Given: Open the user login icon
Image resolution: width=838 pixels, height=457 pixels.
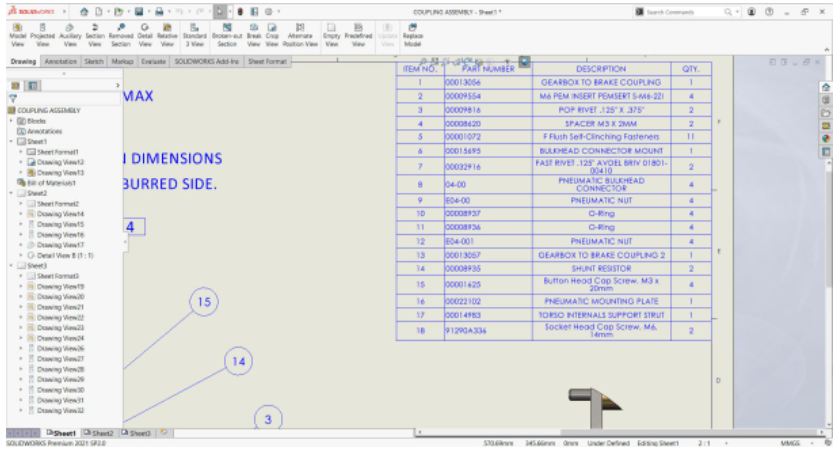Looking at the screenshot, I should [x=751, y=11].
